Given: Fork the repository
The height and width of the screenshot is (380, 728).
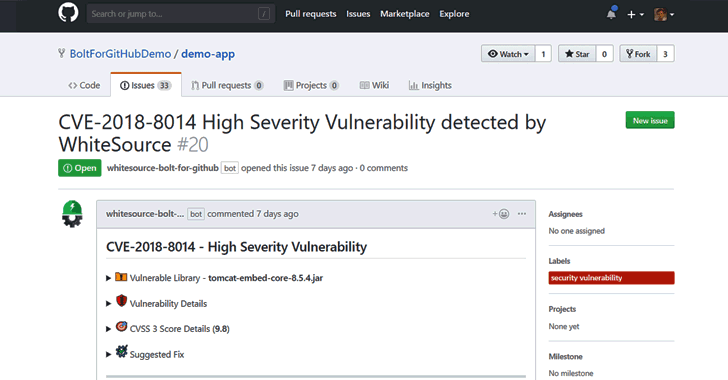Looking at the screenshot, I should (638, 54).
